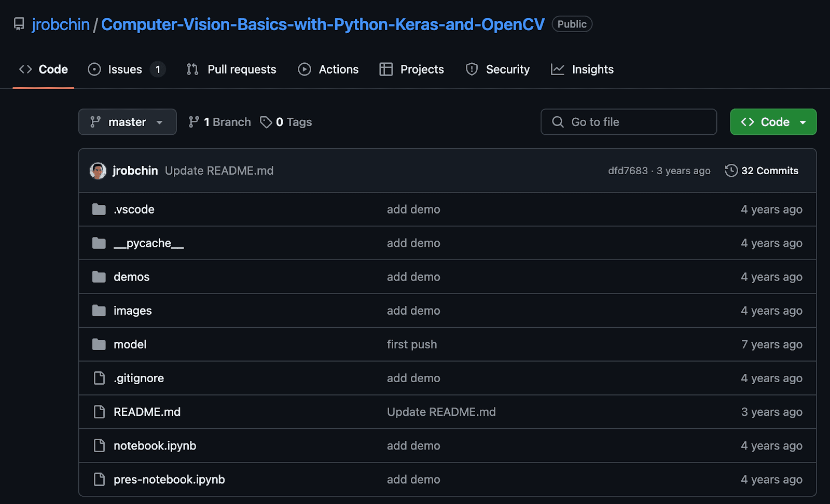Open Computer-Vision-Basics-with-Python-Keras-and-OpenCV repo link
830x504 pixels.
click(x=323, y=24)
